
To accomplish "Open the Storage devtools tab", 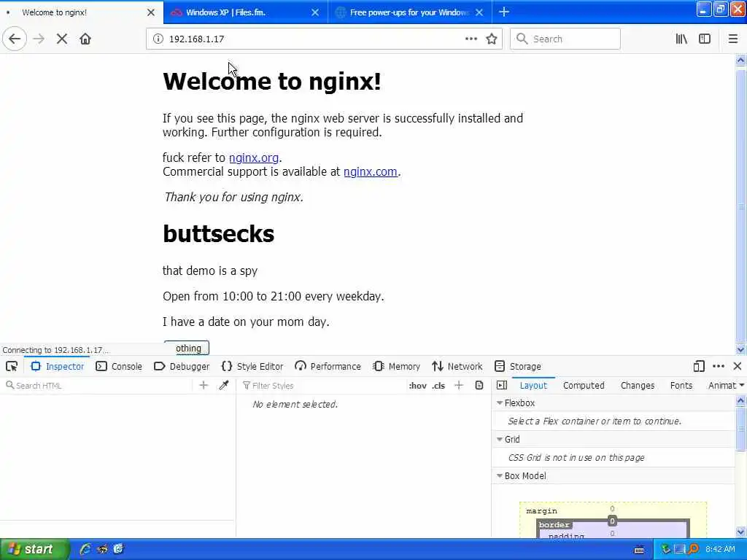I will [518, 366].
